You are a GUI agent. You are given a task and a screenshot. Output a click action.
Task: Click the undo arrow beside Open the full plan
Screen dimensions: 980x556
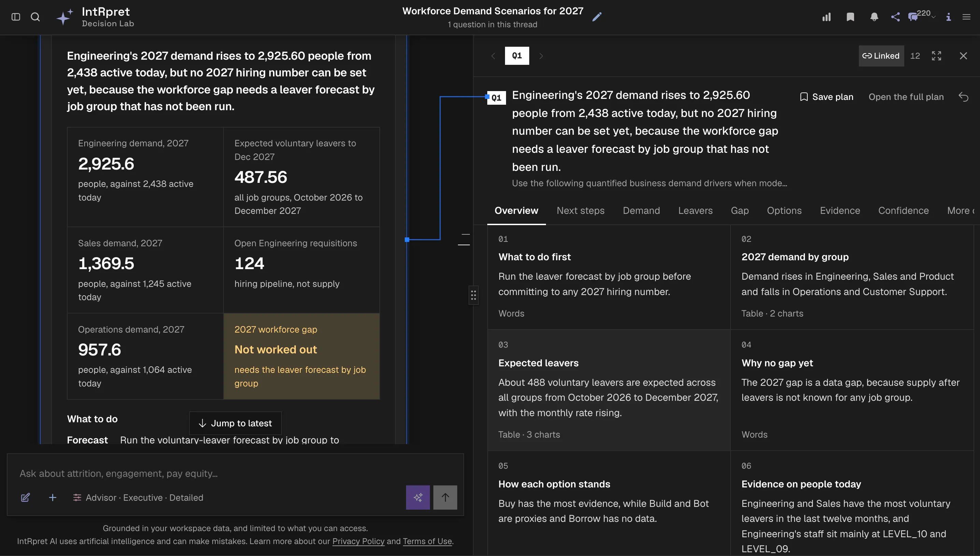pyautogui.click(x=963, y=97)
